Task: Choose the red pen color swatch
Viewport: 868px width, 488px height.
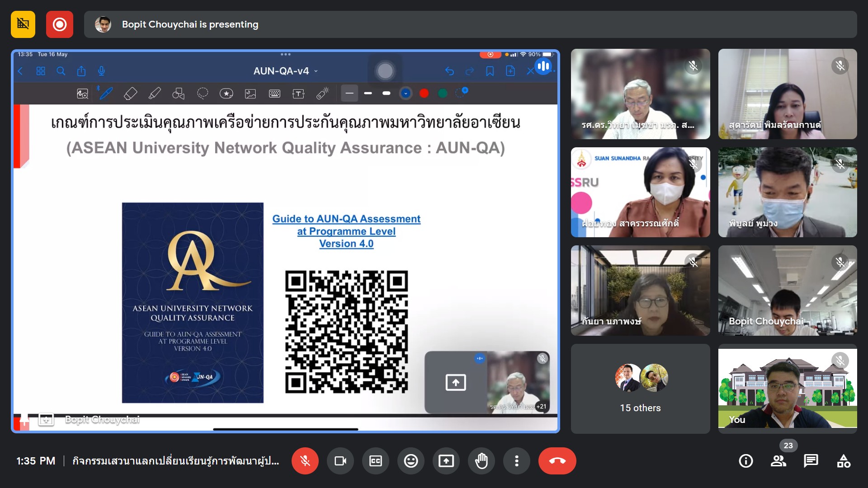Action: [424, 93]
